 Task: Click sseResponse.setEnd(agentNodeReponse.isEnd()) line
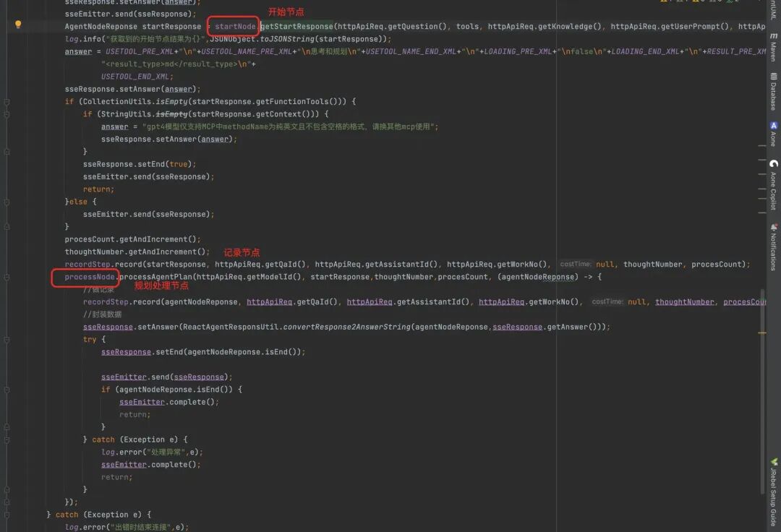202,352
